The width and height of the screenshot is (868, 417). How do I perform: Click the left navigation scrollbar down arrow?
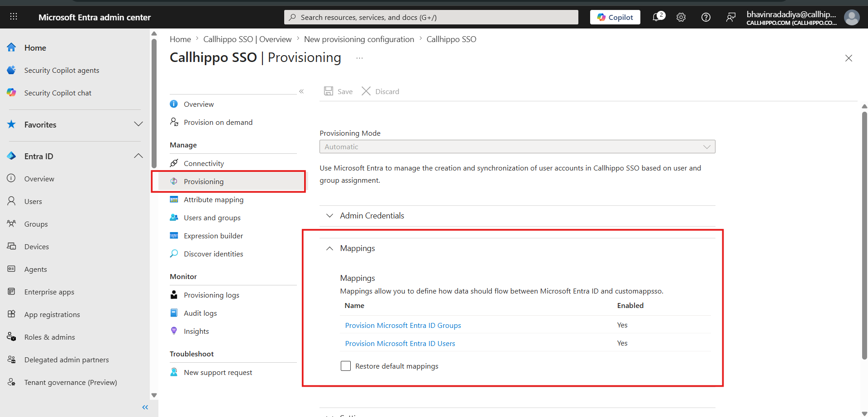click(x=154, y=395)
